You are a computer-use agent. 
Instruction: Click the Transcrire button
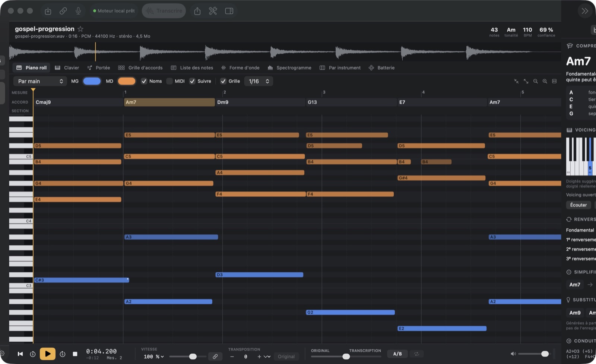pyautogui.click(x=164, y=11)
